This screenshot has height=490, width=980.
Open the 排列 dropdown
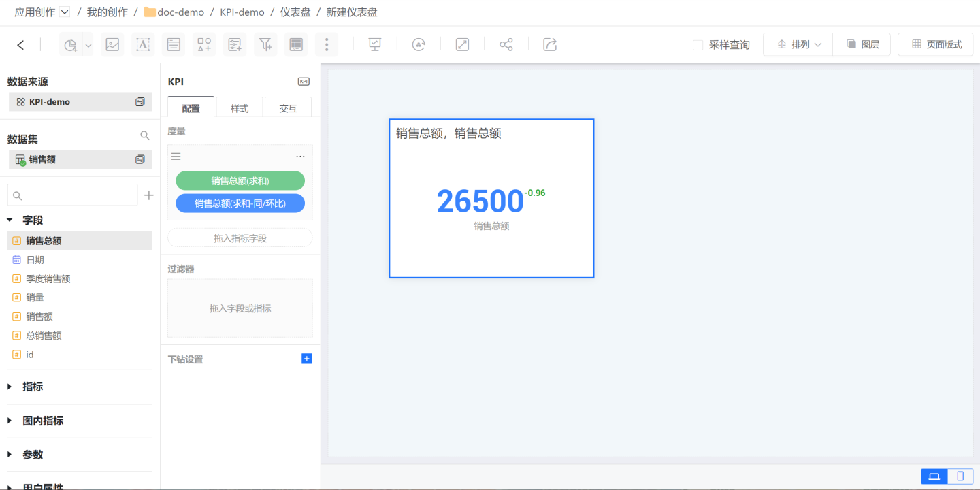[x=798, y=45]
